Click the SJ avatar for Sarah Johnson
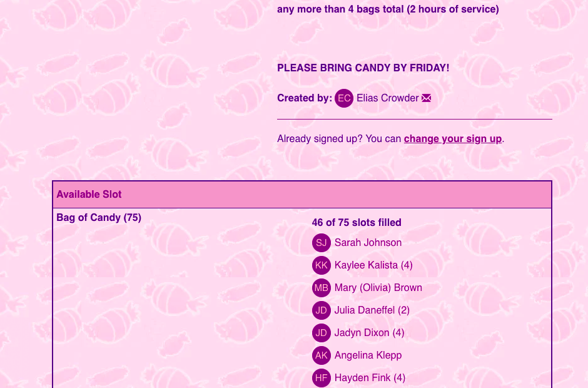 tap(322, 243)
